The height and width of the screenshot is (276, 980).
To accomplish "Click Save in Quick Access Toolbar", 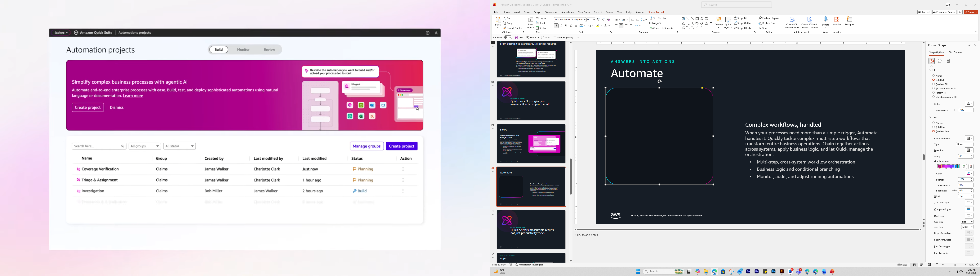I will [519, 38].
